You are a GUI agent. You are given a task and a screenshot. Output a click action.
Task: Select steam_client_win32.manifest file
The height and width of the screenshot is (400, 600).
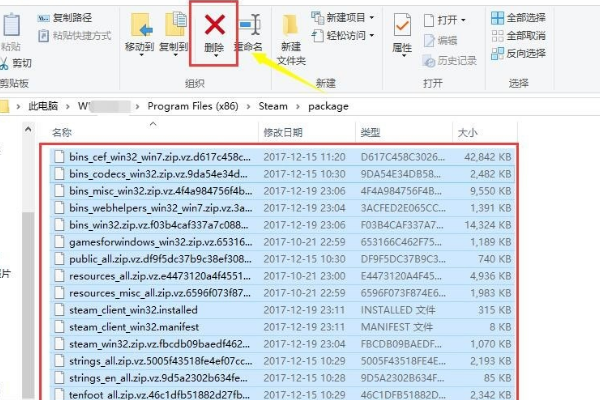click(282, 327)
